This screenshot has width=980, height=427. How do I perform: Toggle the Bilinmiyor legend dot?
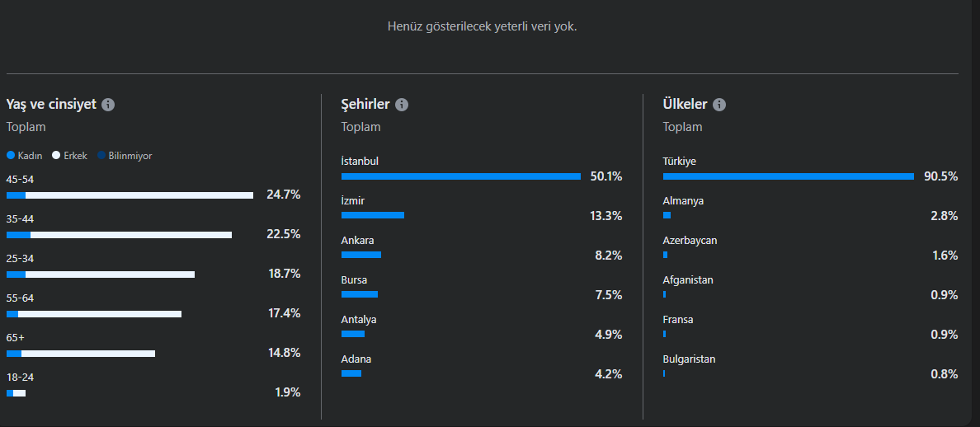point(101,156)
